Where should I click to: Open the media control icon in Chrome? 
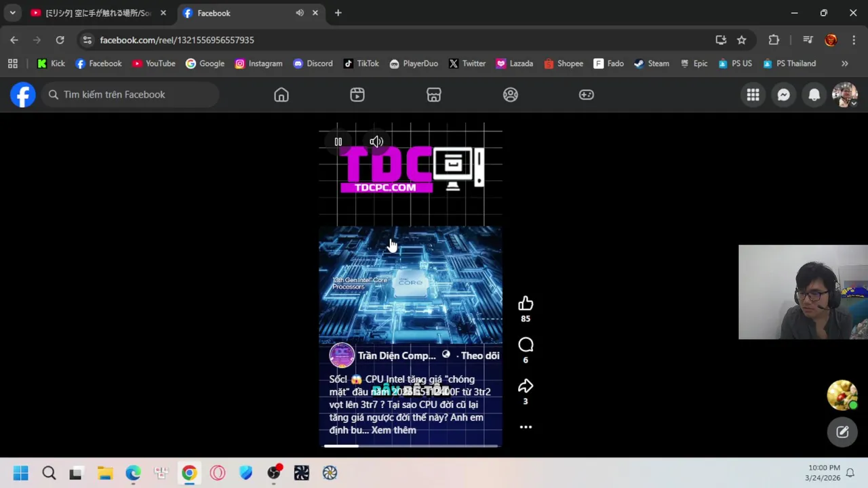[808, 40]
